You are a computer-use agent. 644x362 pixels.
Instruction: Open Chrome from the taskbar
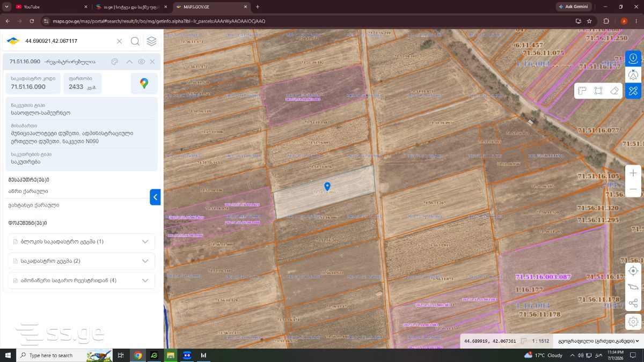click(138, 355)
